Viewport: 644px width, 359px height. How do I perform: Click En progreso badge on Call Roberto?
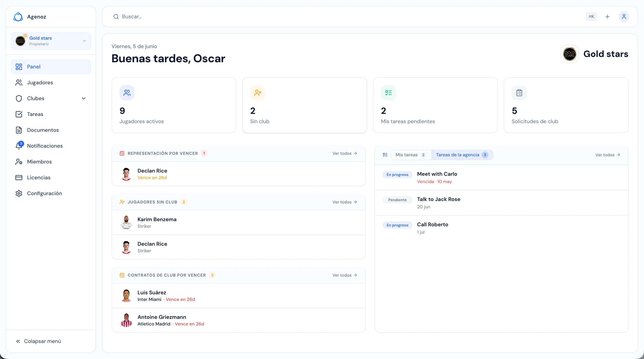click(397, 225)
